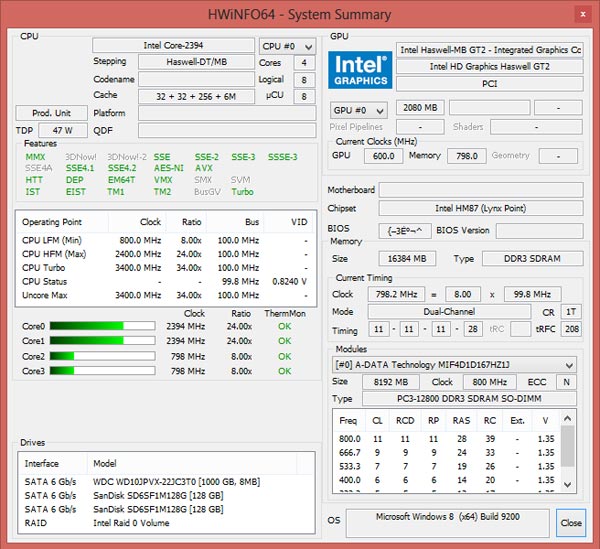Click the Core3 usage bar

[x=102, y=371]
